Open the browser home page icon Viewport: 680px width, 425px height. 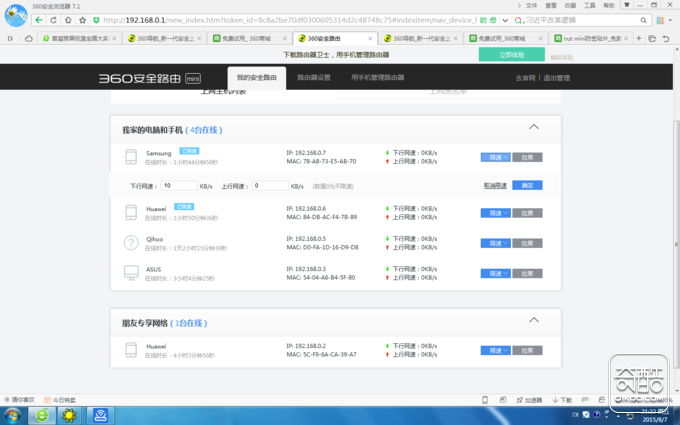tap(68, 20)
